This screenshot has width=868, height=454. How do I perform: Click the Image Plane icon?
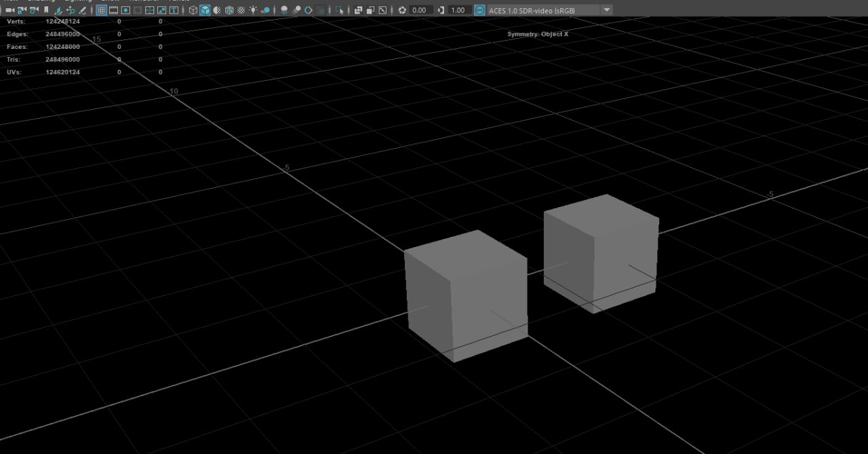click(59, 10)
